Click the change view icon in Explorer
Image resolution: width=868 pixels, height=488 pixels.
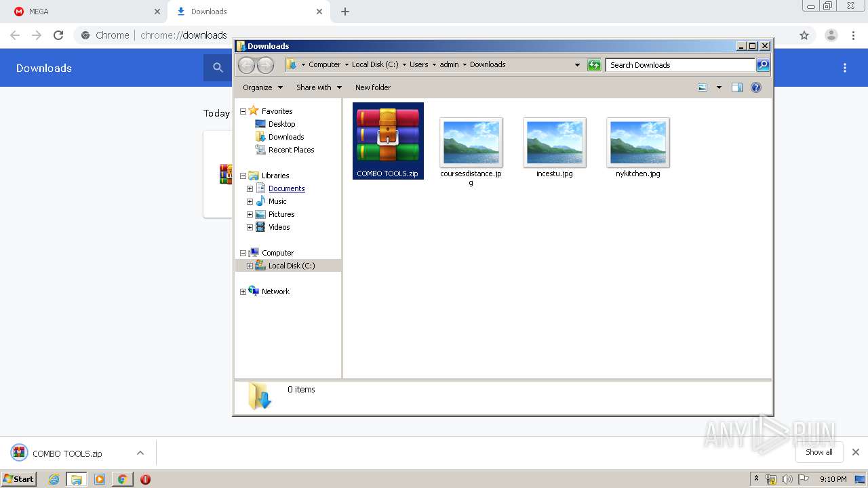point(703,87)
